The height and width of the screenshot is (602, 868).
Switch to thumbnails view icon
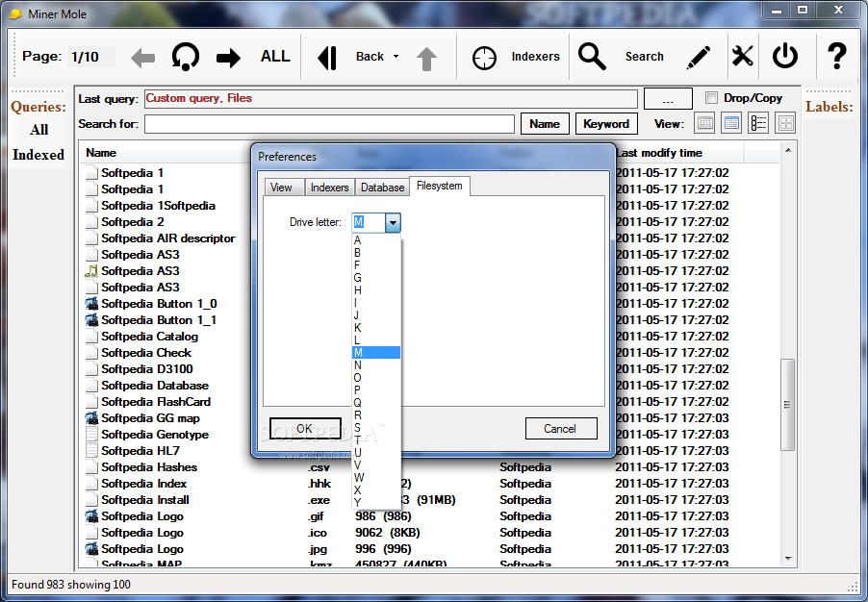point(785,123)
